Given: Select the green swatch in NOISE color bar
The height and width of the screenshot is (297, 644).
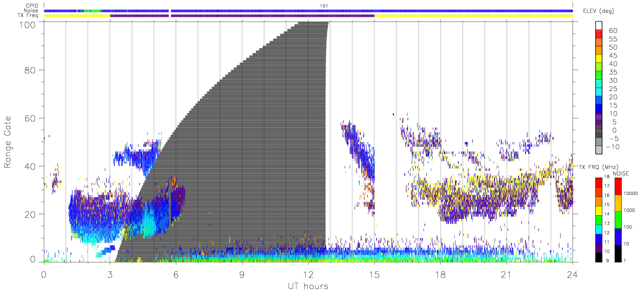Looking at the screenshot, I should point(618,220).
